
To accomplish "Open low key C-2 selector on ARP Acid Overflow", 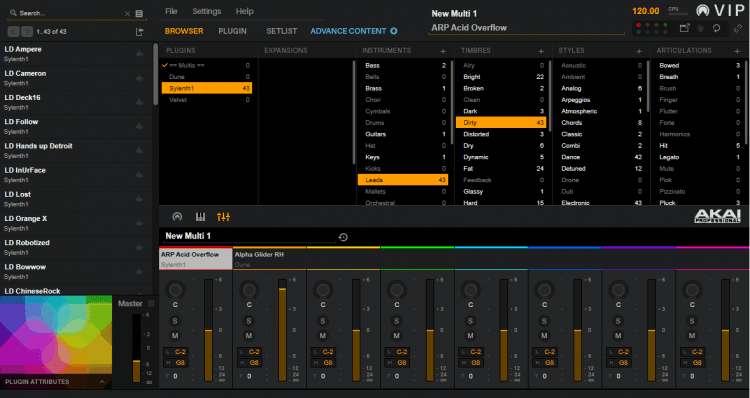I will (175, 352).
